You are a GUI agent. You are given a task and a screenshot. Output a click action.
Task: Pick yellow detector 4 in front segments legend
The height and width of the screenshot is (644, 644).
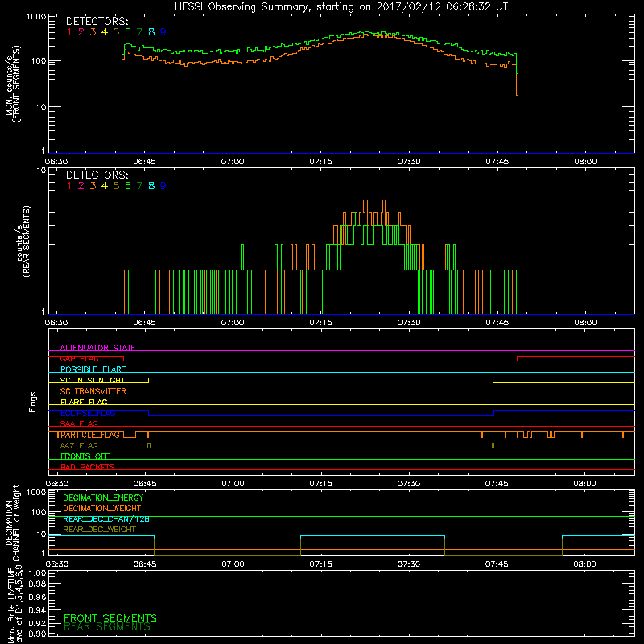(105, 32)
